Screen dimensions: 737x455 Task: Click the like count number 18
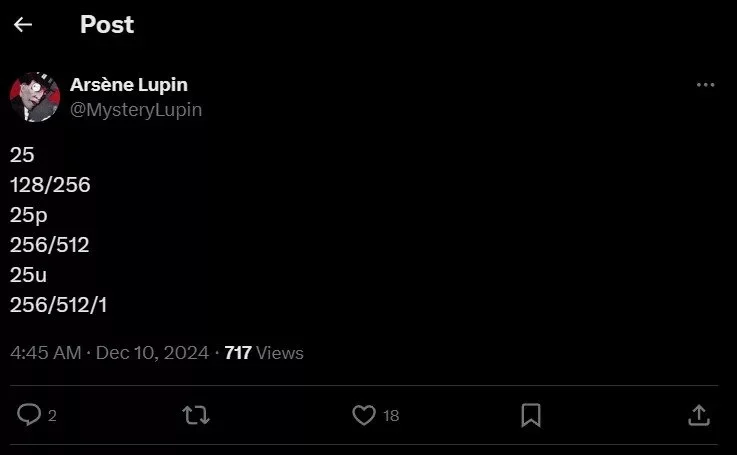[x=391, y=415]
